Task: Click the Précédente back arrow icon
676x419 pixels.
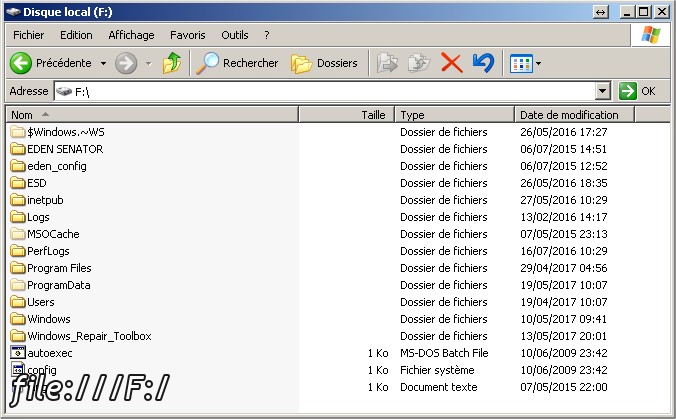Action: point(21,63)
